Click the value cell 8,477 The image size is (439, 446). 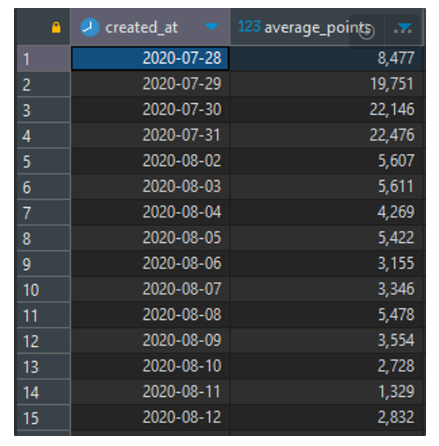327,58
